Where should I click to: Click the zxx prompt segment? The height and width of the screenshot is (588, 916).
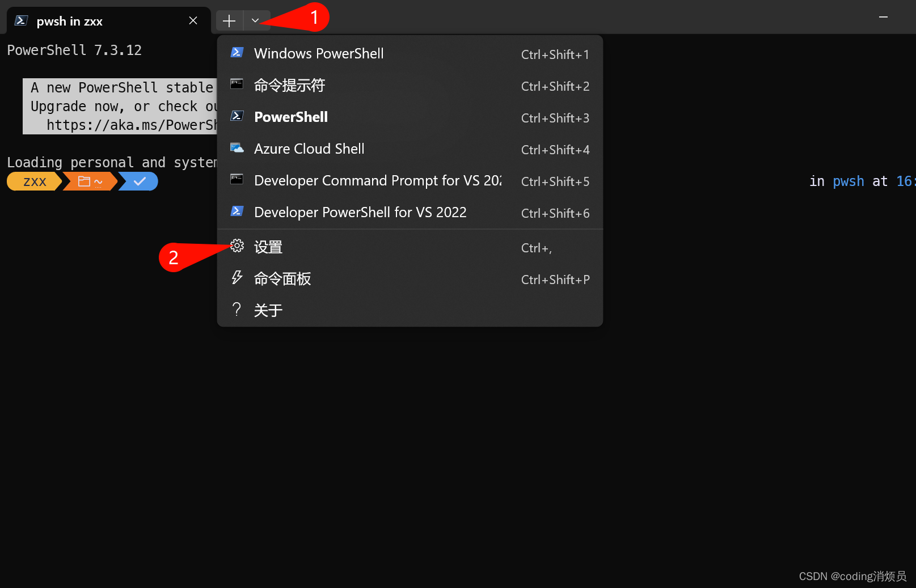point(34,181)
